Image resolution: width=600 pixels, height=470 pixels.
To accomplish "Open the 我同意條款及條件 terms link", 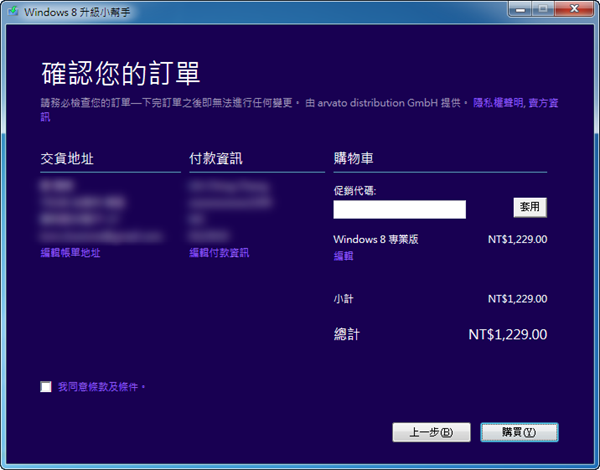I will click(101, 387).
